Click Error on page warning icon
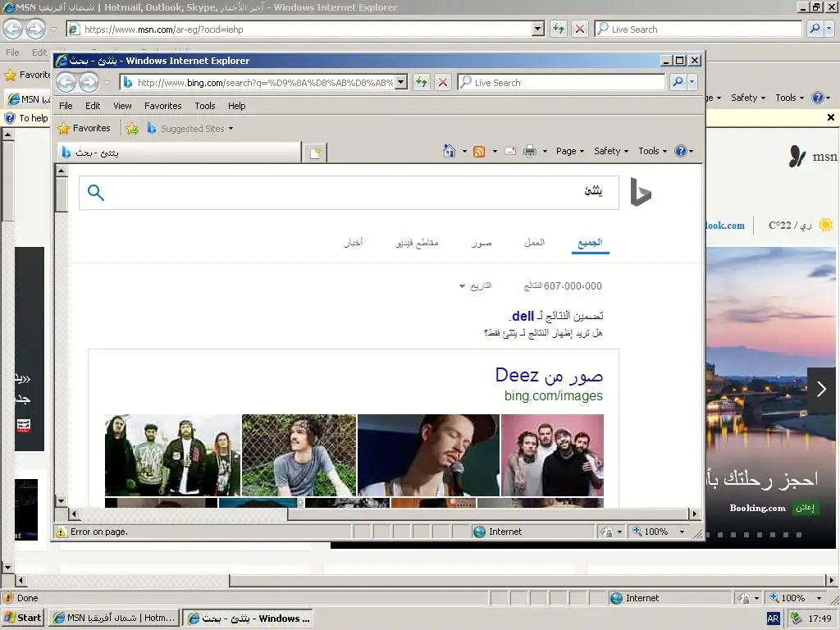840x630 pixels. click(61, 532)
